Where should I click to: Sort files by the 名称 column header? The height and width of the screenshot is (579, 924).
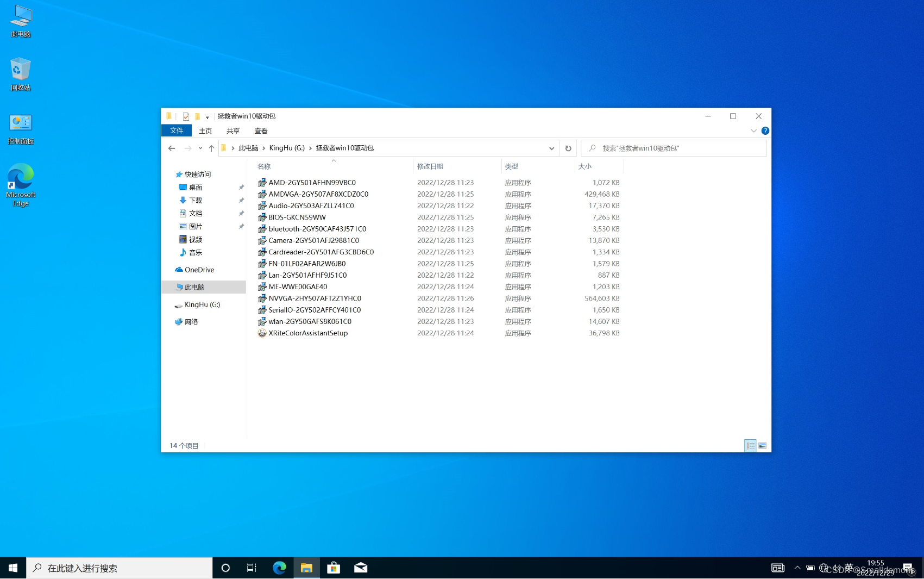pyautogui.click(x=264, y=166)
